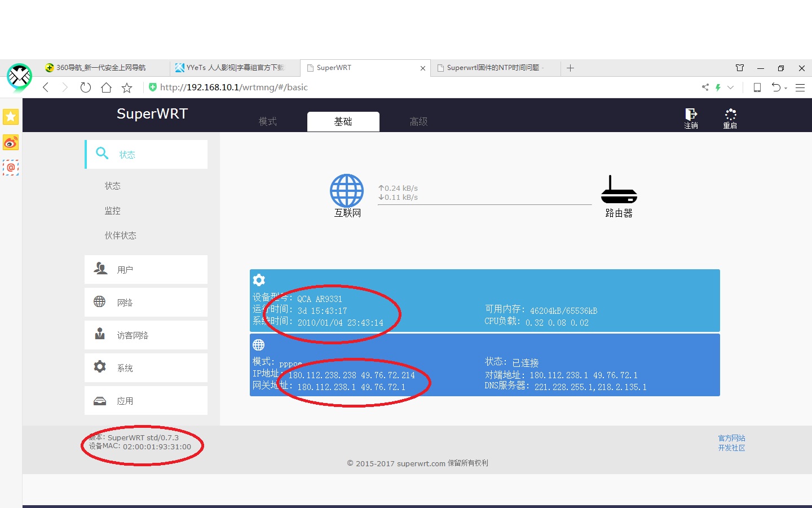This screenshot has height=508, width=812.
Task: Open the 用户 menu section
Action: click(146, 269)
